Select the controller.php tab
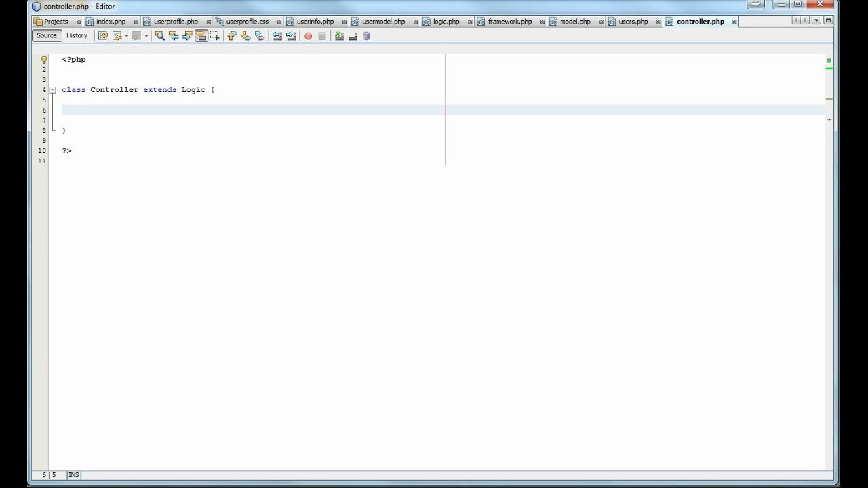The width and height of the screenshot is (868, 488). (701, 21)
